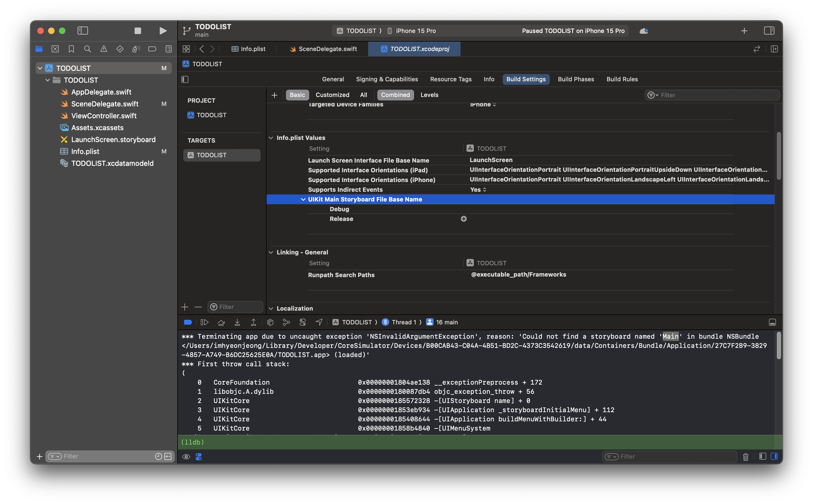Add a conditional setting for Release
The height and width of the screenshot is (504, 813).
tap(464, 219)
